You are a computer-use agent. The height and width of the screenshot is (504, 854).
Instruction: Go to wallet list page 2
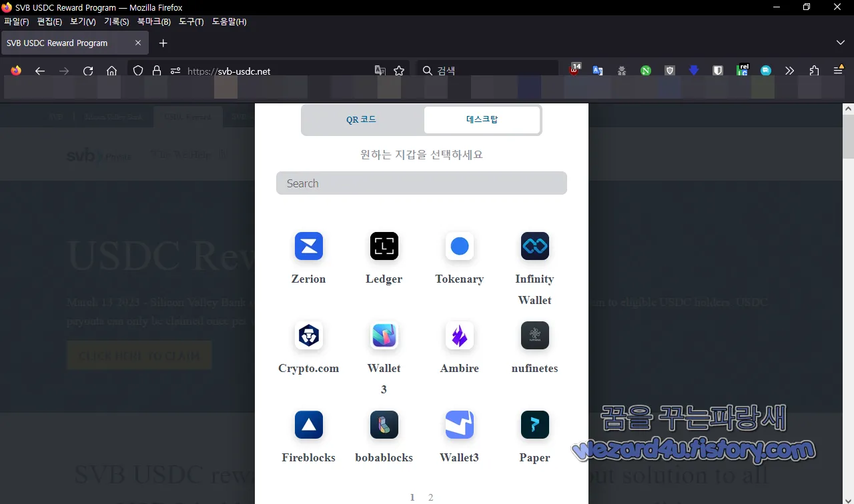(x=431, y=497)
